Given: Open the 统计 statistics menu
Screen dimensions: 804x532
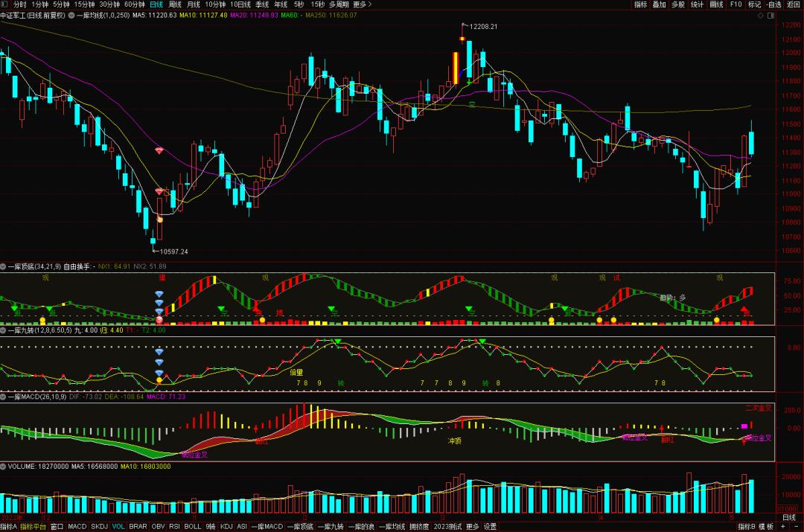Looking at the screenshot, I should click(x=697, y=4).
